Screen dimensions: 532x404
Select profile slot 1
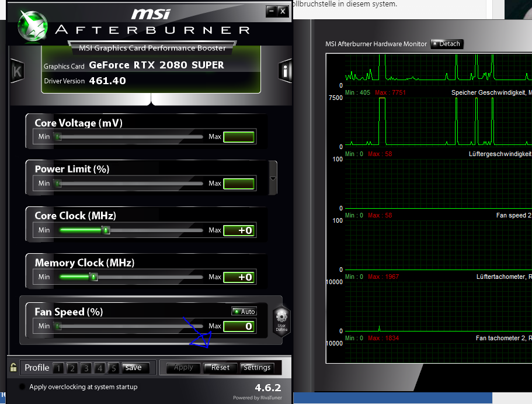pos(59,368)
